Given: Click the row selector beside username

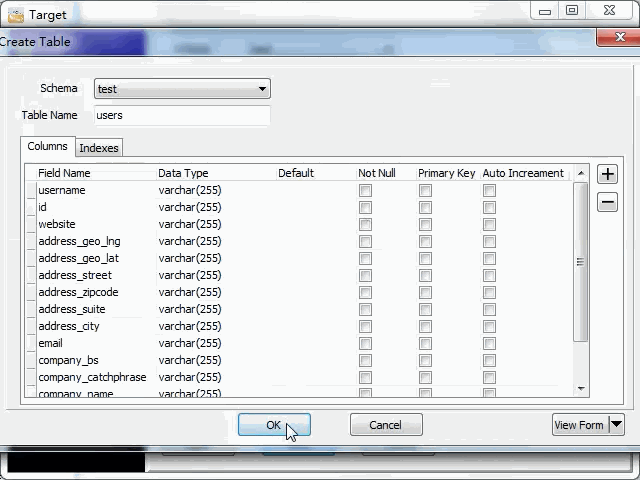Looking at the screenshot, I should 30,190.
